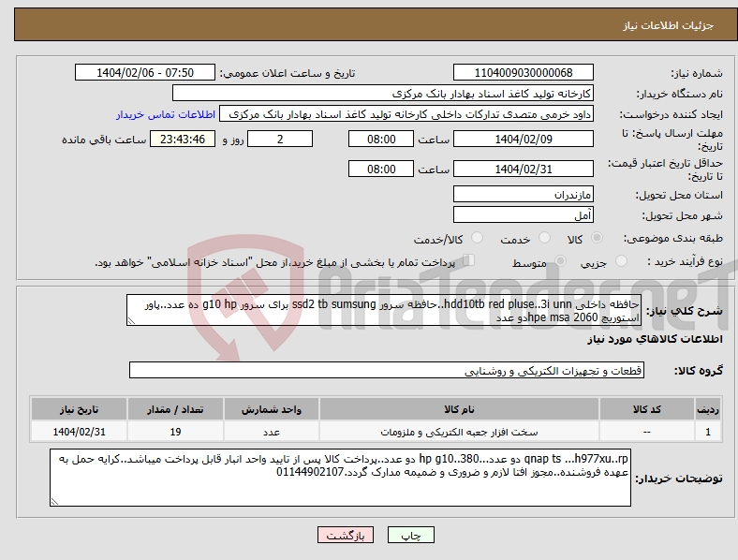738x560 pixels.
Task: Click the بازگشت back button
Action: pos(346,535)
